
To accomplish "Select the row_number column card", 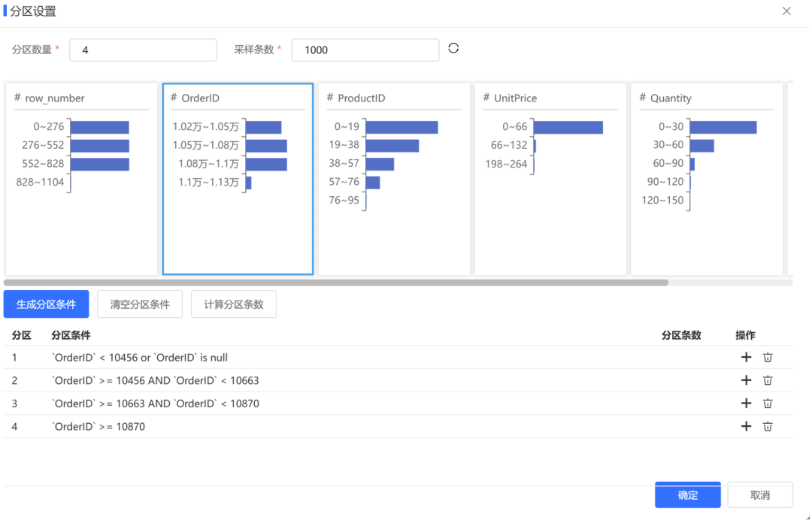I will [x=81, y=179].
